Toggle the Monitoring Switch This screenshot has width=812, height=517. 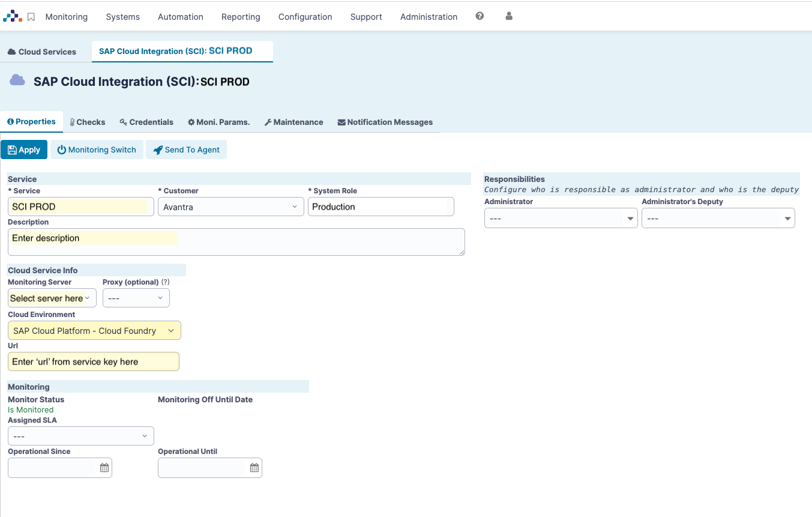(97, 150)
